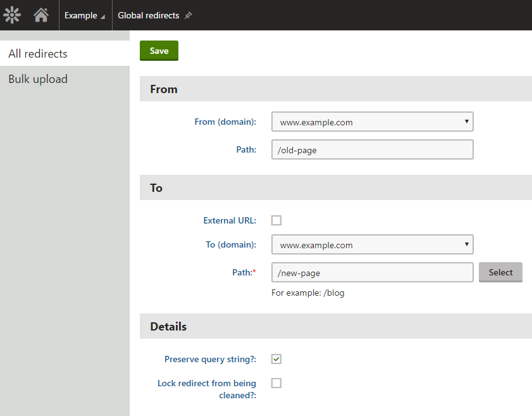
Task: Enable the External URL checkbox
Action: (x=276, y=220)
